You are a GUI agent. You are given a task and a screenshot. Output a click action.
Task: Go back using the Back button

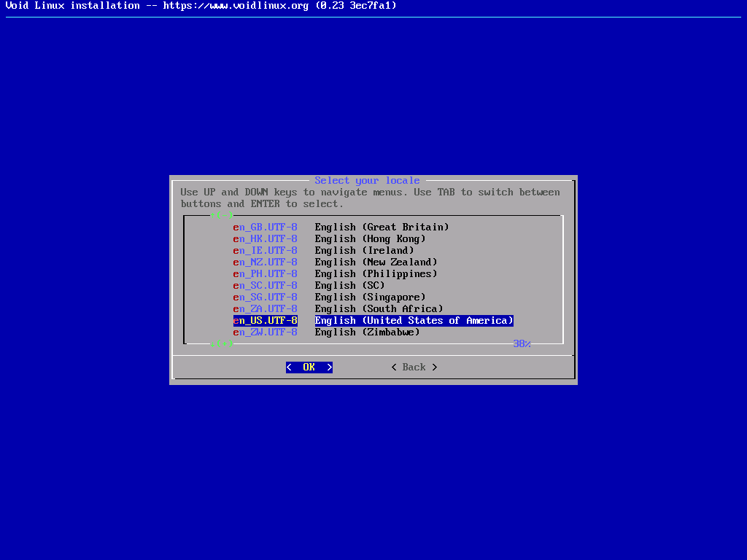[414, 367]
